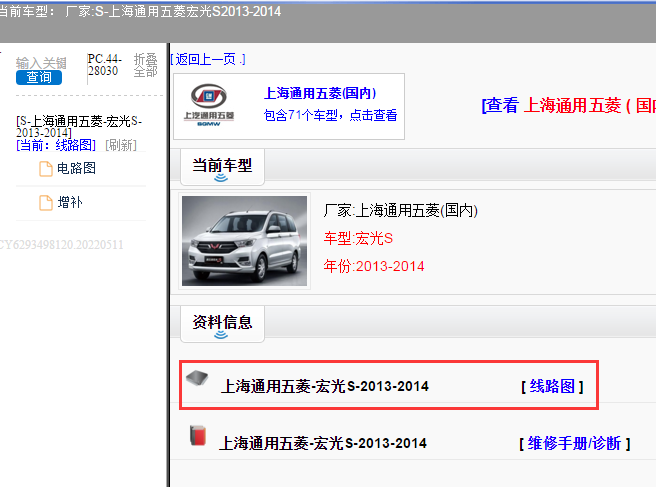Click 上海通用五菱-宏光S-2013-2014 text in the 线路图 row

[325, 386]
